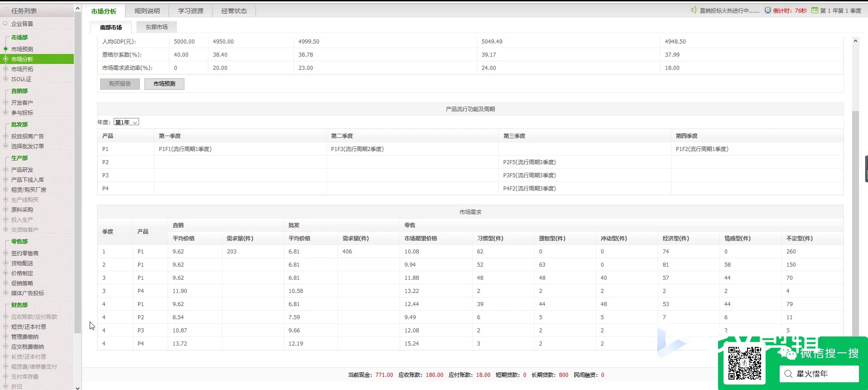
Task: Open 管理费缴纳 task
Action: pyautogui.click(x=25, y=336)
